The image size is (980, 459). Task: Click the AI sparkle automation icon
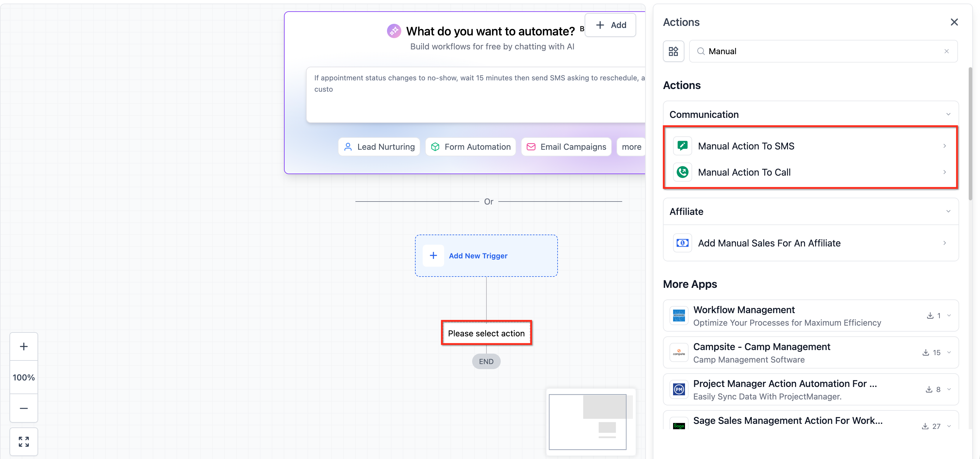394,31
